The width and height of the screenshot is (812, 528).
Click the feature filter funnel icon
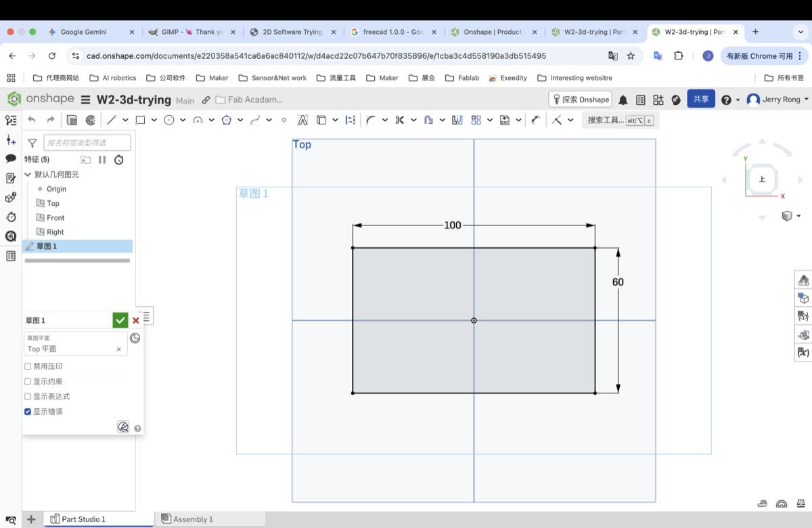tap(32, 143)
